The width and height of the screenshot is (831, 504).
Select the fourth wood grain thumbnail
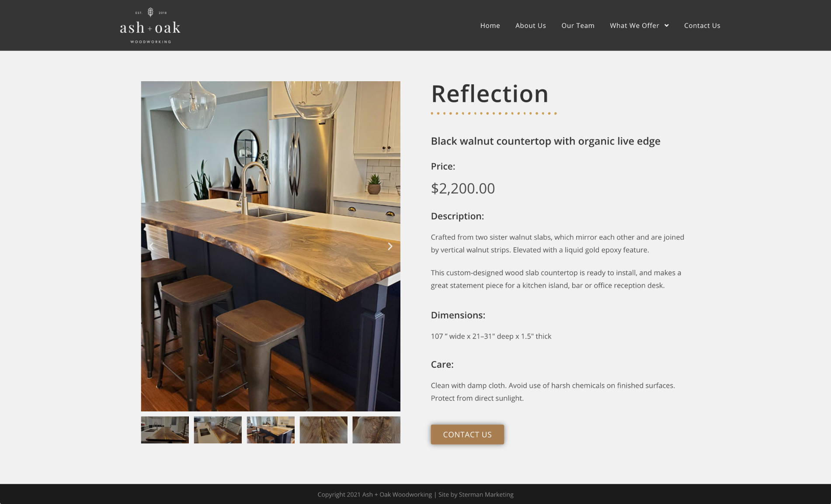pos(323,430)
